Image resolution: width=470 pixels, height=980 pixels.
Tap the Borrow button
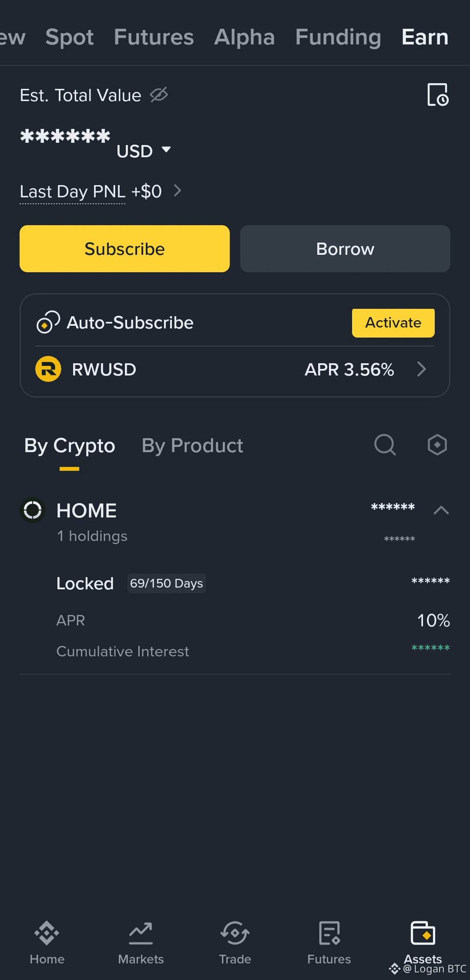[345, 249]
